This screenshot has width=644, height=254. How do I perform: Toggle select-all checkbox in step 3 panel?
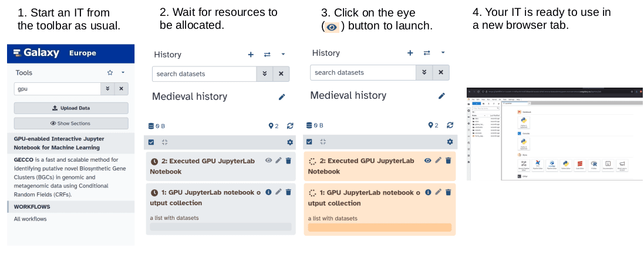[x=310, y=142]
